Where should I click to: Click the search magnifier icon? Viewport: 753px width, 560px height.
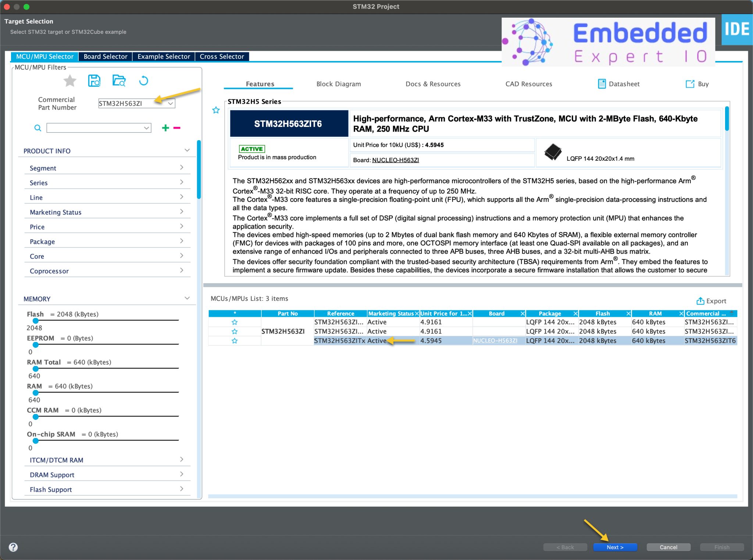coord(38,128)
